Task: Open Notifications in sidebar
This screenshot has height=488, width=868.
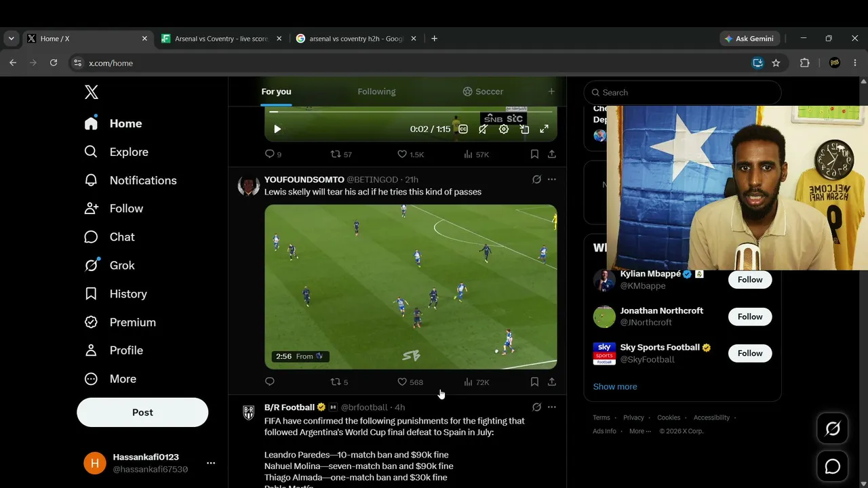Action: point(130,180)
